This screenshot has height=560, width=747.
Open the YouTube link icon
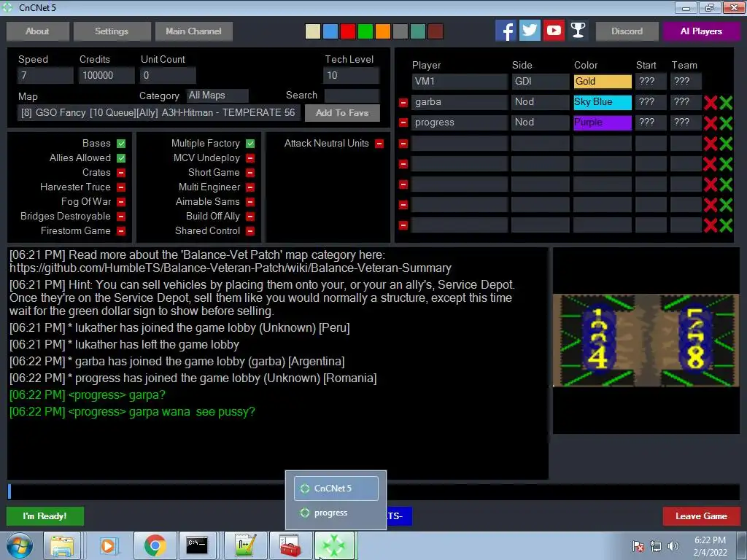pyautogui.click(x=554, y=31)
